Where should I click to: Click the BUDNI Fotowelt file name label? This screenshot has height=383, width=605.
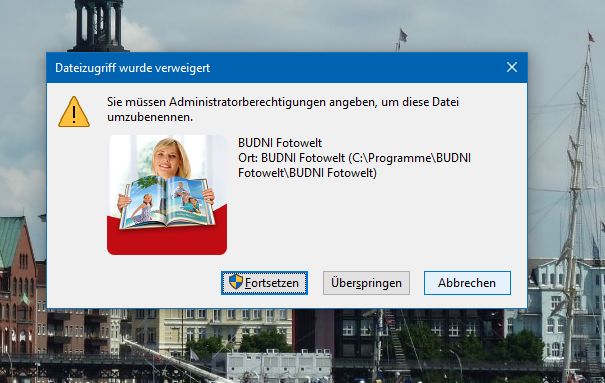pyautogui.click(x=280, y=143)
